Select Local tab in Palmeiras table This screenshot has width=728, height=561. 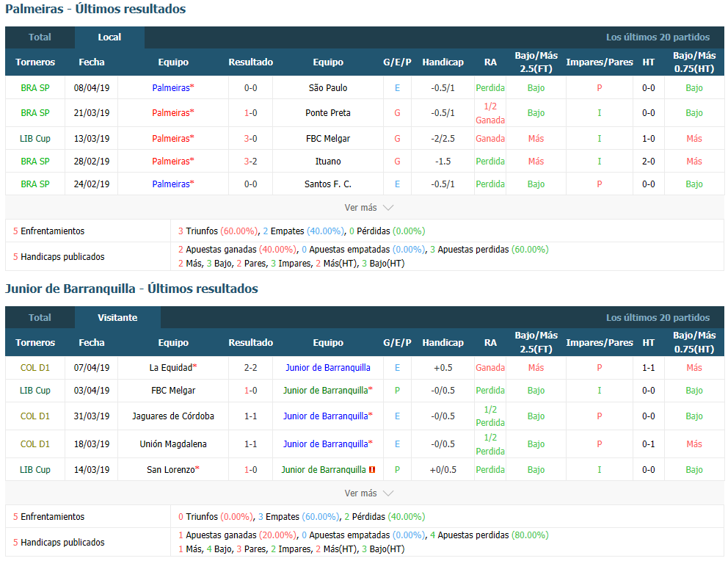109,37
